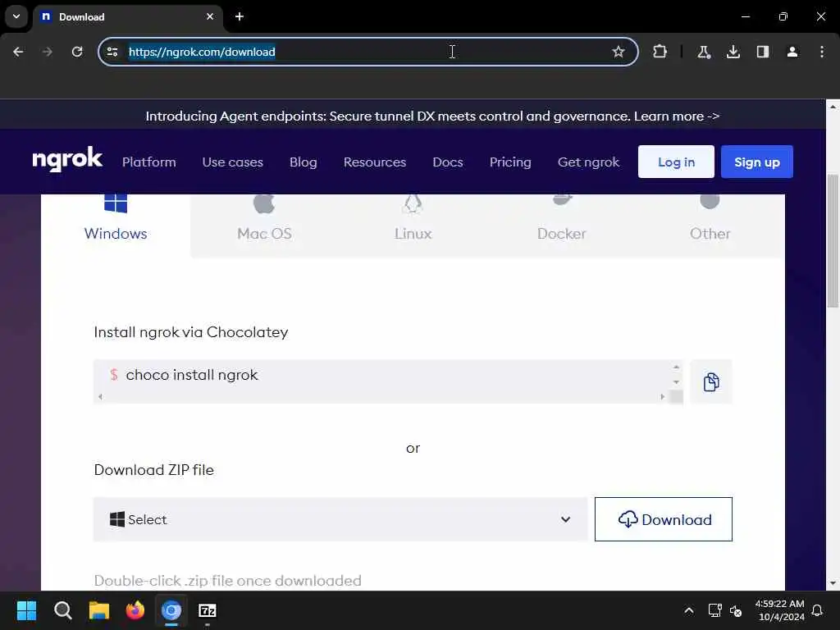Click the Sign up button
Image resolution: width=840 pixels, height=630 pixels.
(x=757, y=162)
